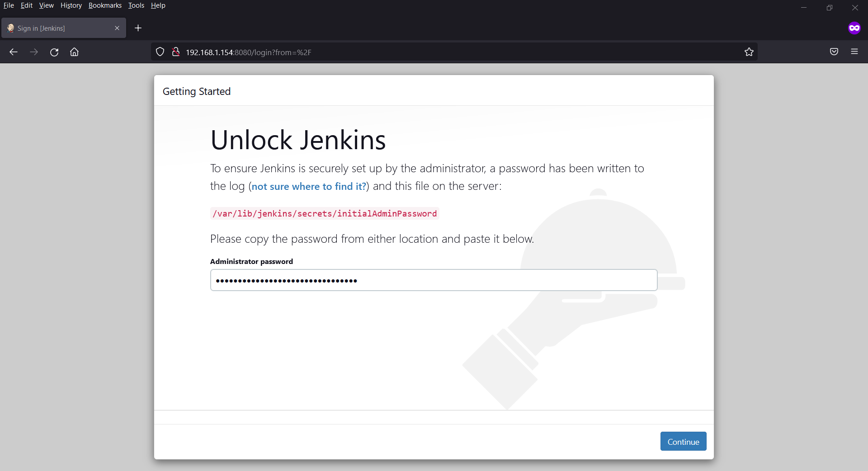This screenshot has height=471, width=868.
Task: Click the Administrator password label
Action: point(251,261)
